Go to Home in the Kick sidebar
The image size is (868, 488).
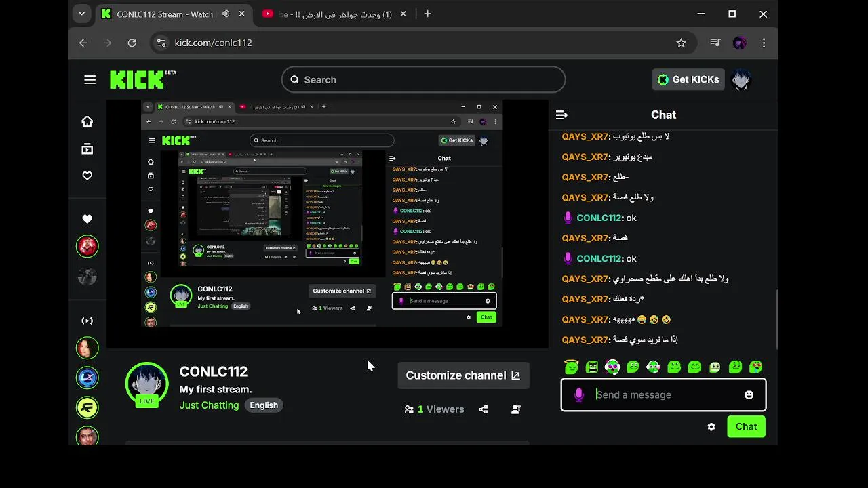tap(87, 121)
